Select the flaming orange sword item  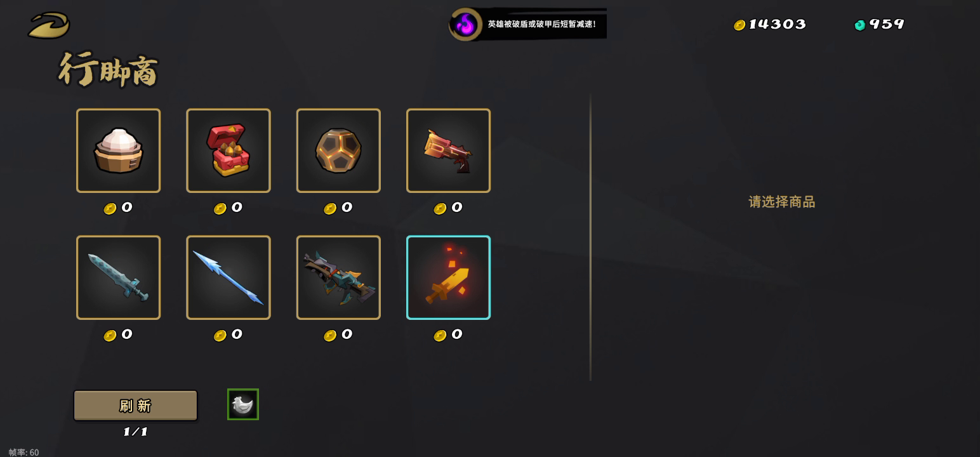(x=448, y=277)
